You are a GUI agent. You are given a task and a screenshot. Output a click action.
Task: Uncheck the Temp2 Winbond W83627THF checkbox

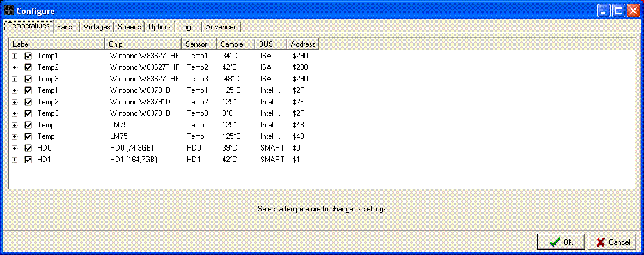click(28, 67)
